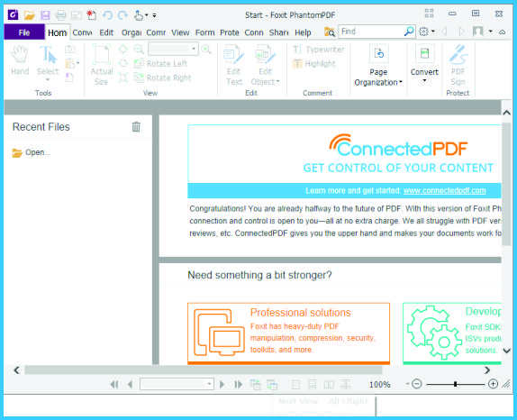Go to last page arrow icon
Screen dimensions: 517x420
[x=238, y=384]
